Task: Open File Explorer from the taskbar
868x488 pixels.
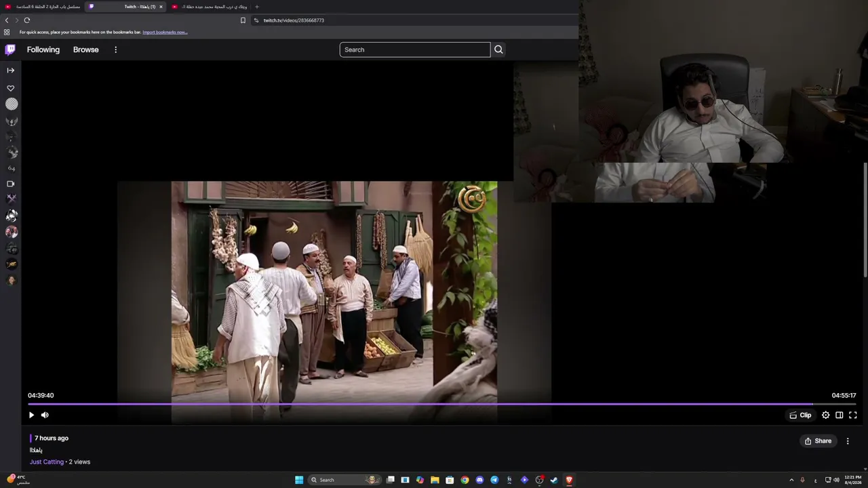Action: (x=435, y=480)
